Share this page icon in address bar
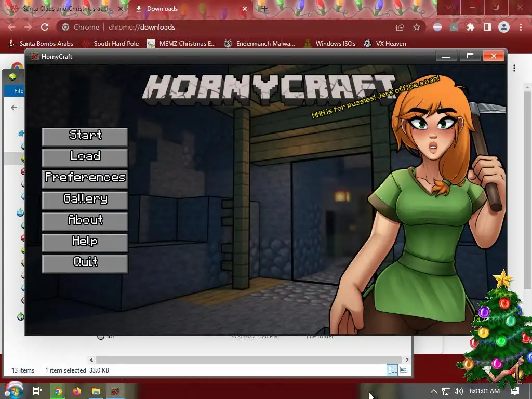 pyautogui.click(x=400, y=27)
